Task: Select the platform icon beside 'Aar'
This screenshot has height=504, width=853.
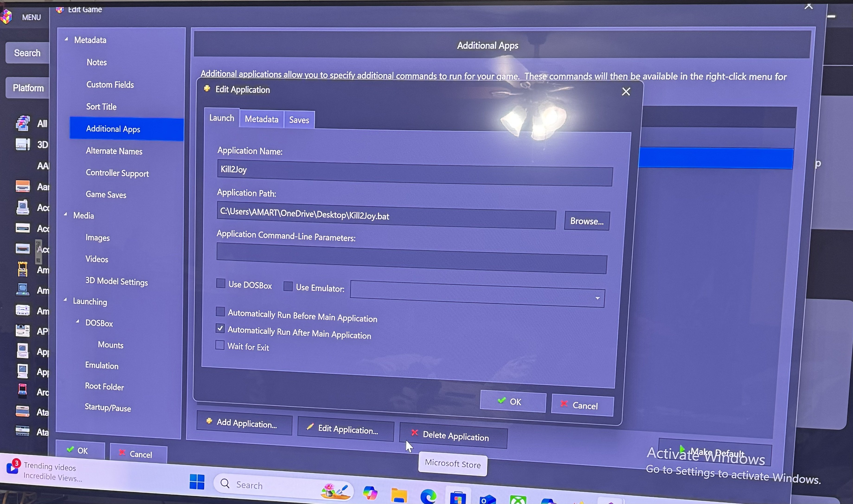Action: (22, 186)
